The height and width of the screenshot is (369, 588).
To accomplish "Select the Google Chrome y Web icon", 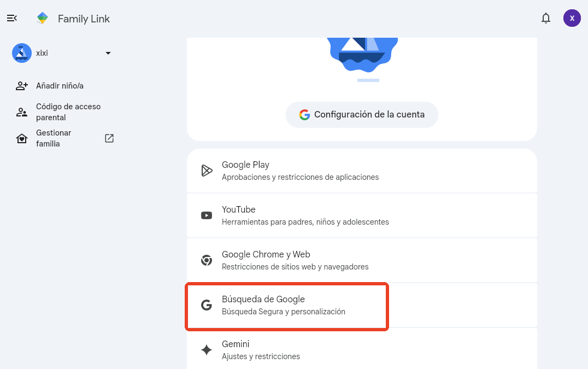I will 206,260.
